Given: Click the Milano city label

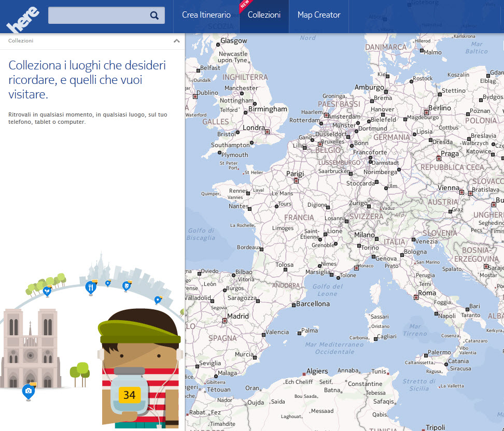Looking at the screenshot, I should click(x=364, y=235).
